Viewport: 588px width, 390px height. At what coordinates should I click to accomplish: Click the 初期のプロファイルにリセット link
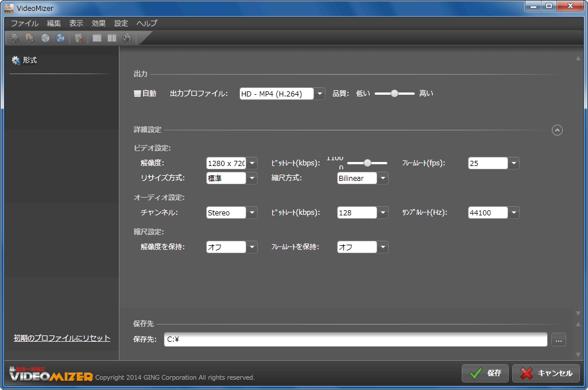pos(62,338)
